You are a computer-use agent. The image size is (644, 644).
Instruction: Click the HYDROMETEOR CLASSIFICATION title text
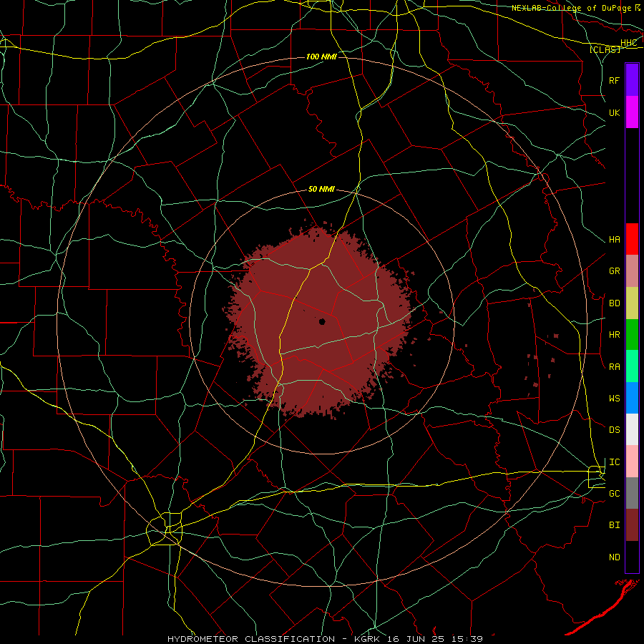tap(251, 639)
